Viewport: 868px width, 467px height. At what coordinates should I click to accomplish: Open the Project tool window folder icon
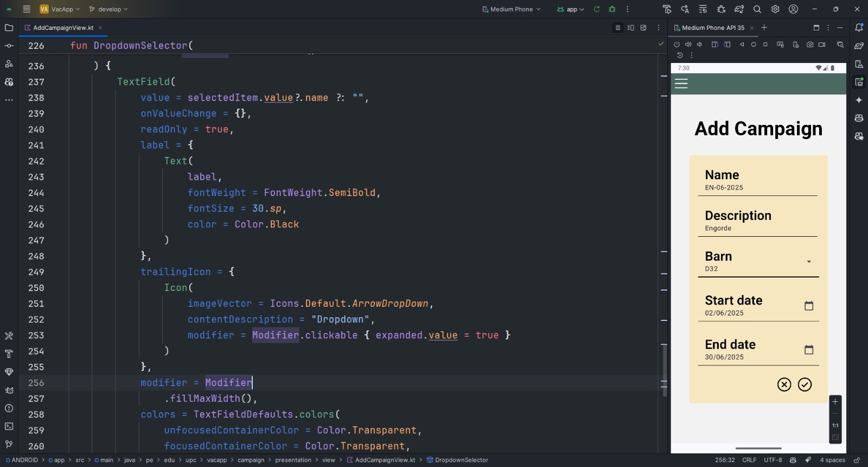(9, 28)
